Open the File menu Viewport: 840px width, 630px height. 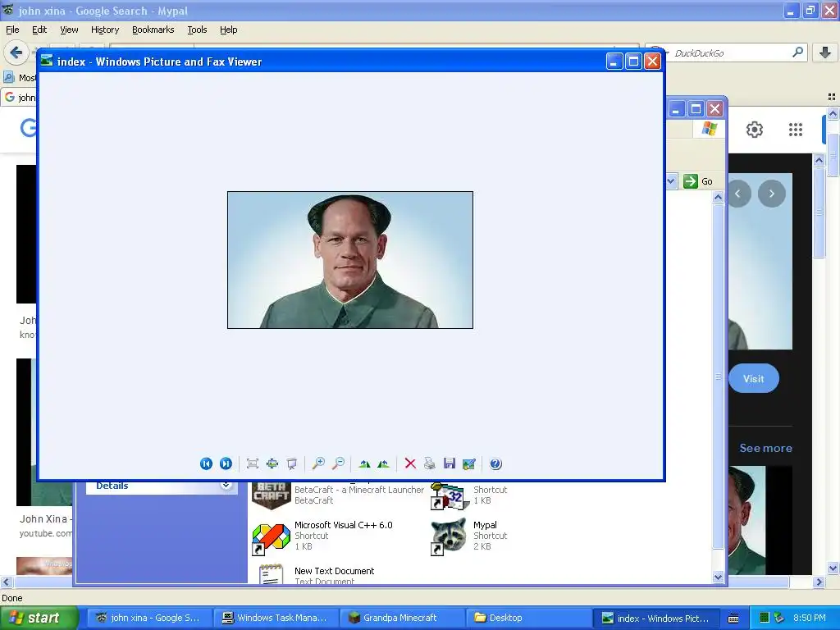[x=12, y=30]
